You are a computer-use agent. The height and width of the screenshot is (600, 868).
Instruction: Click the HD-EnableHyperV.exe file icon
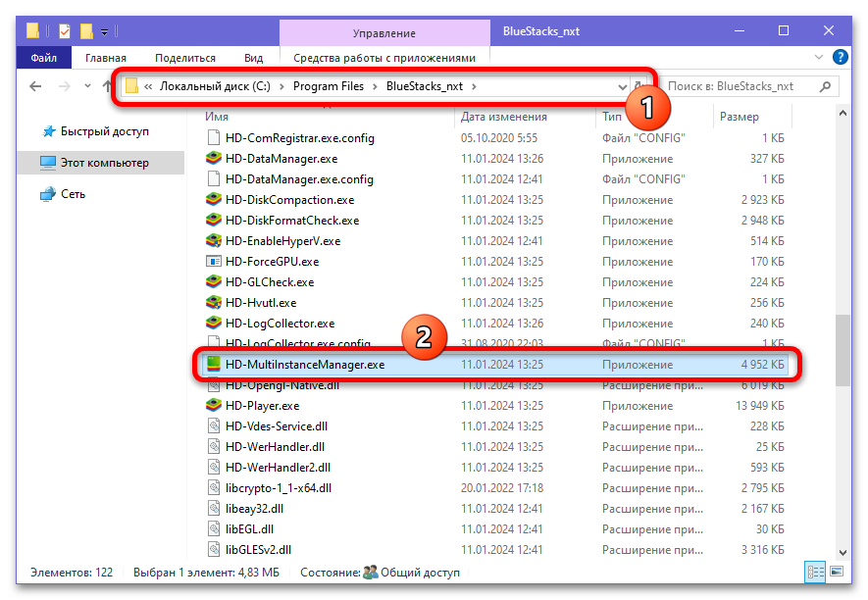click(x=214, y=241)
